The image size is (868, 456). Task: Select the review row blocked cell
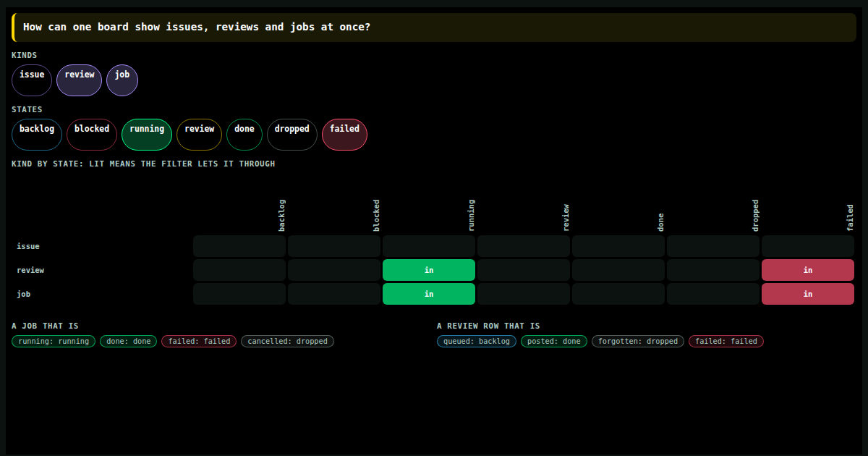[x=334, y=270]
